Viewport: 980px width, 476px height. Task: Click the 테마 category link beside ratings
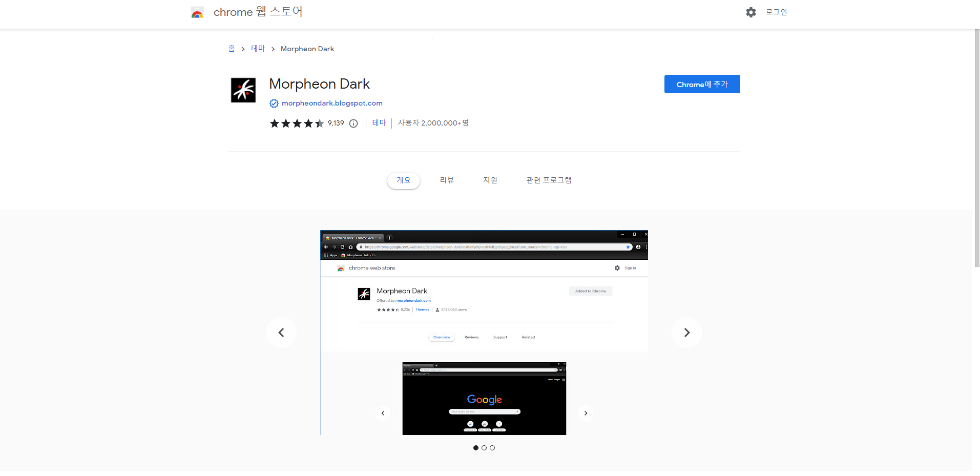[x=379, y=123]
